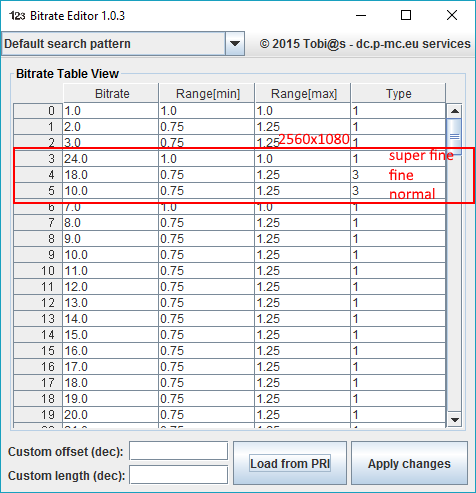Select bitrate cell 15.0 in row 14
476x493 pixels.
tap(111, 335)
